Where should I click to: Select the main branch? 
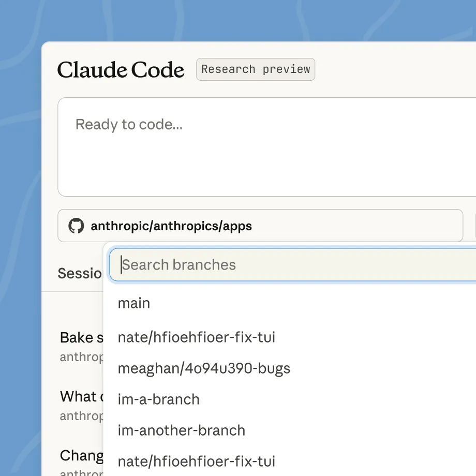pyautogui.click(x=134, y=303)
